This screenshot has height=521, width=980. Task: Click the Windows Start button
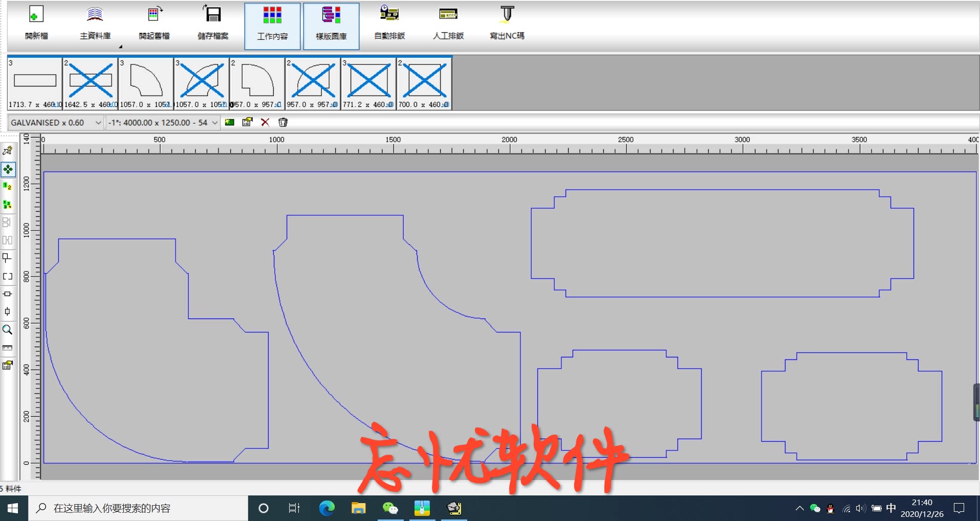14,508
